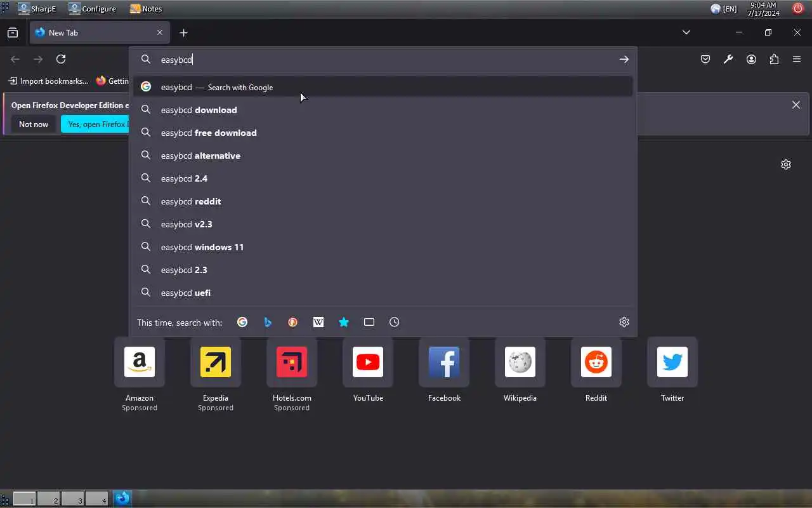Select suggestion easybcd uefi
The image size is (812, 508).
pos(383,293)
